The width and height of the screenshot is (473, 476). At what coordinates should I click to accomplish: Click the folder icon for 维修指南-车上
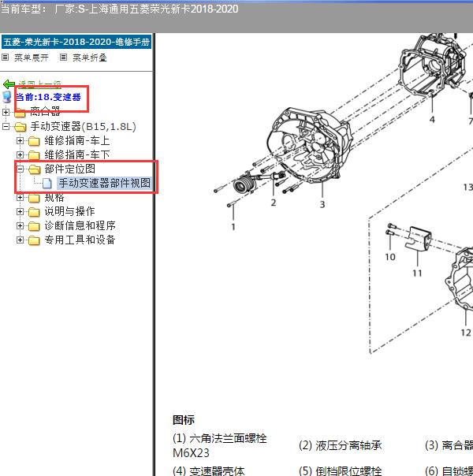34,141
